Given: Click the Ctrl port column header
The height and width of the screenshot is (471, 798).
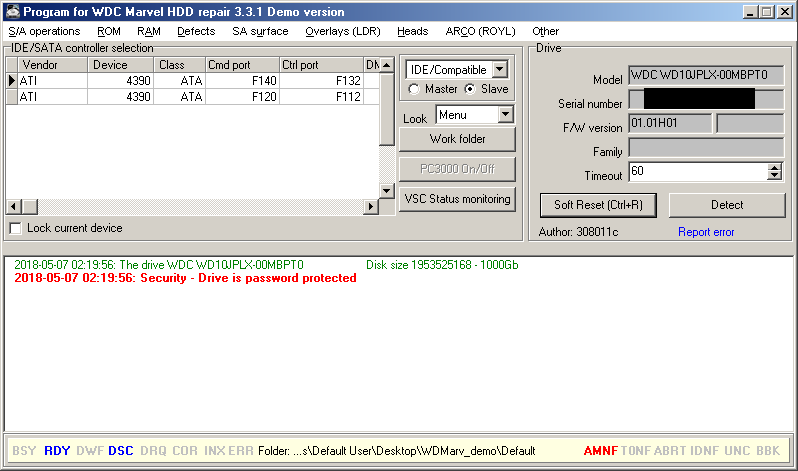Looking at the screenshot, I should pos(321,65).
